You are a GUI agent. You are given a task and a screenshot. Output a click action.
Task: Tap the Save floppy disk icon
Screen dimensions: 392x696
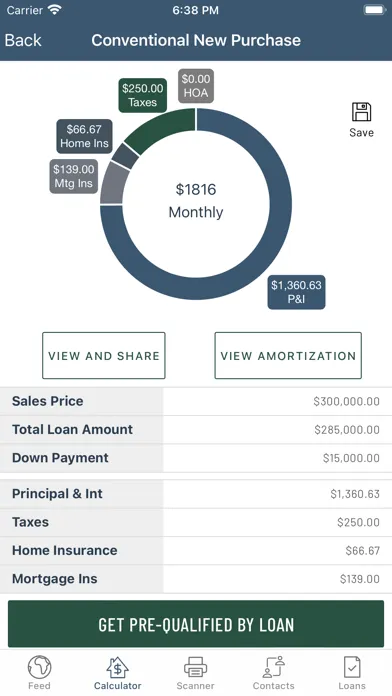click(361, 112)
